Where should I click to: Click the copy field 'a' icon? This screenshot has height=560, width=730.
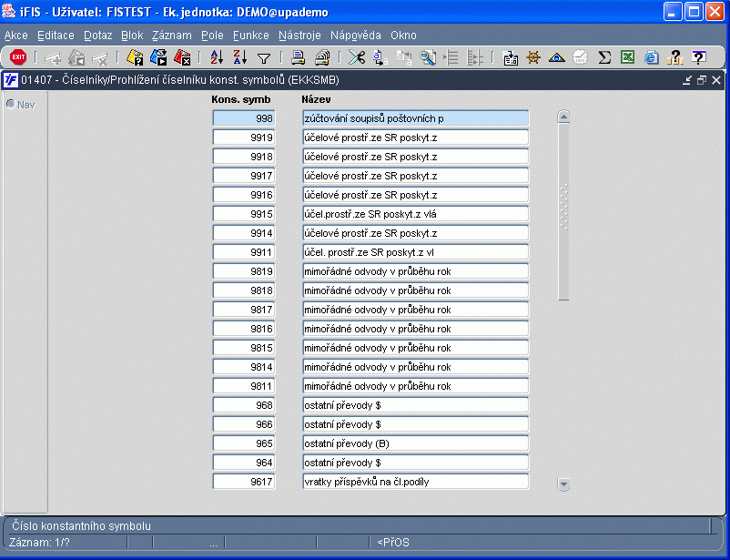[380, 57]
